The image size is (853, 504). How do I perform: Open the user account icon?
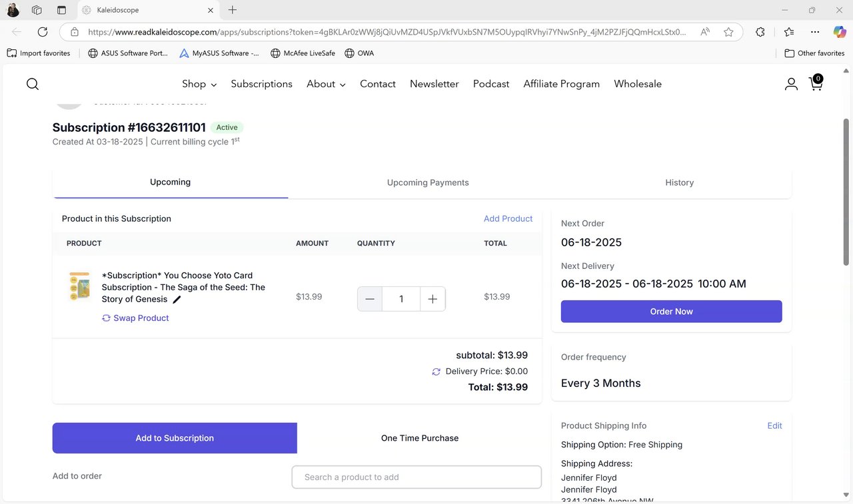791,84
